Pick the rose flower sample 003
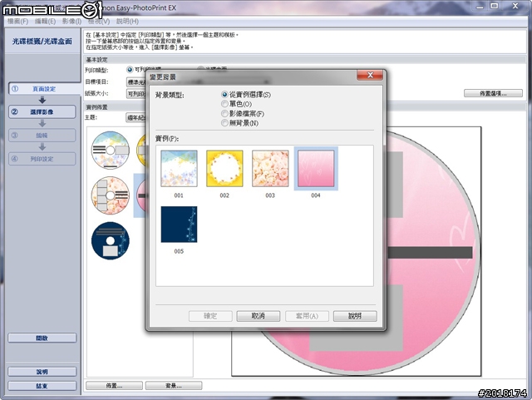This screenshot has height=400, width=532. tap(270, 169)
